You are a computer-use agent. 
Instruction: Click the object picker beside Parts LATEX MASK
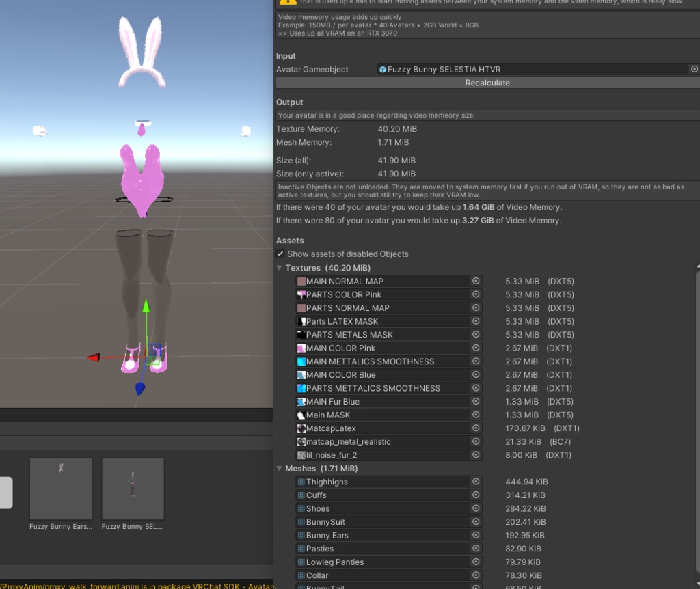pos(476,321)
